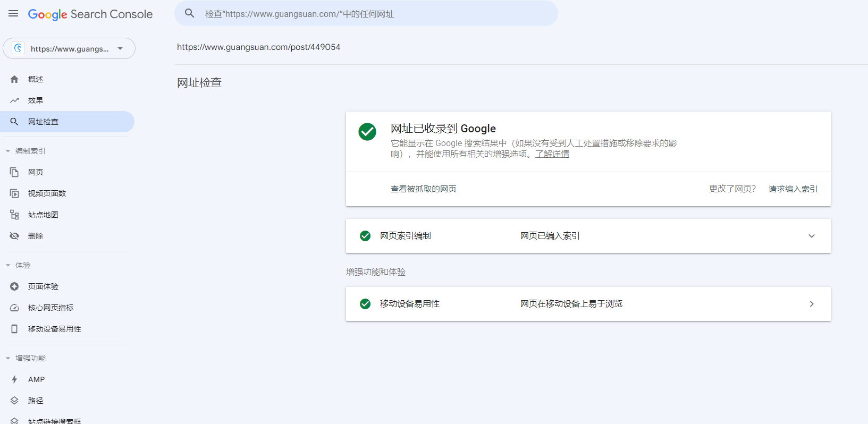Expand the page indexing details row
Screen dimensions: 868x424
[811, 236]
